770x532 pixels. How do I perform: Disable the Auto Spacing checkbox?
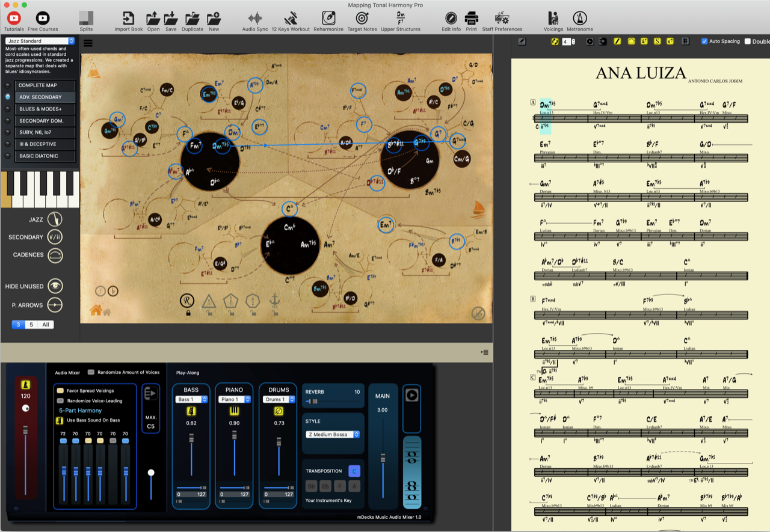pyautogui.click(x=704, y=41)
